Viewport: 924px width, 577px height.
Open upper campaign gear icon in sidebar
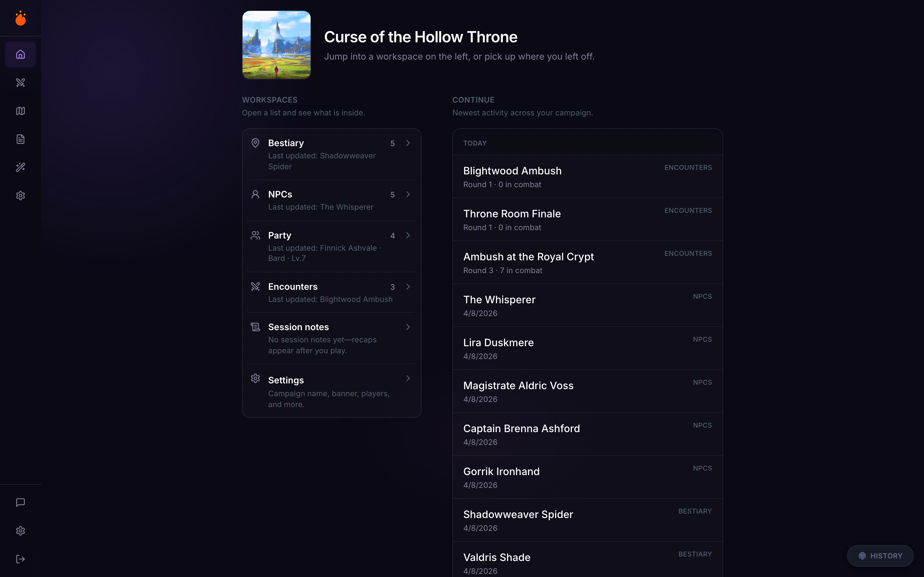[x=20, y=196]
